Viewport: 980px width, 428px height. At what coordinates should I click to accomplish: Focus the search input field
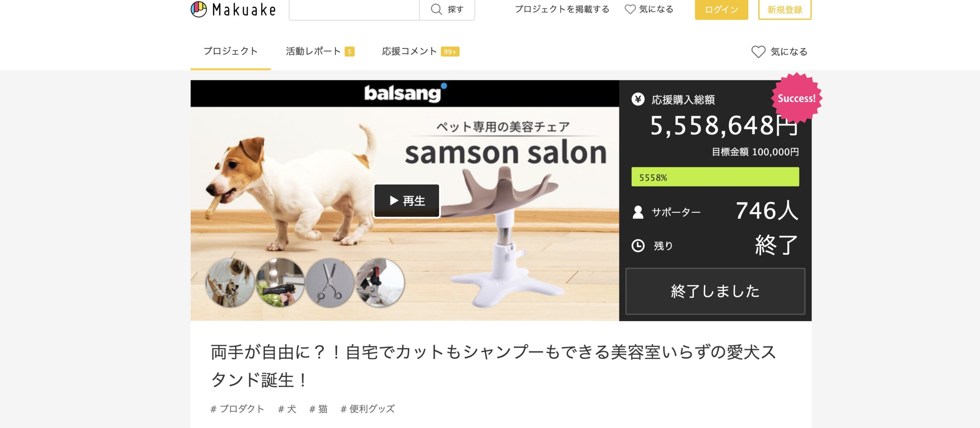point(354,10)
